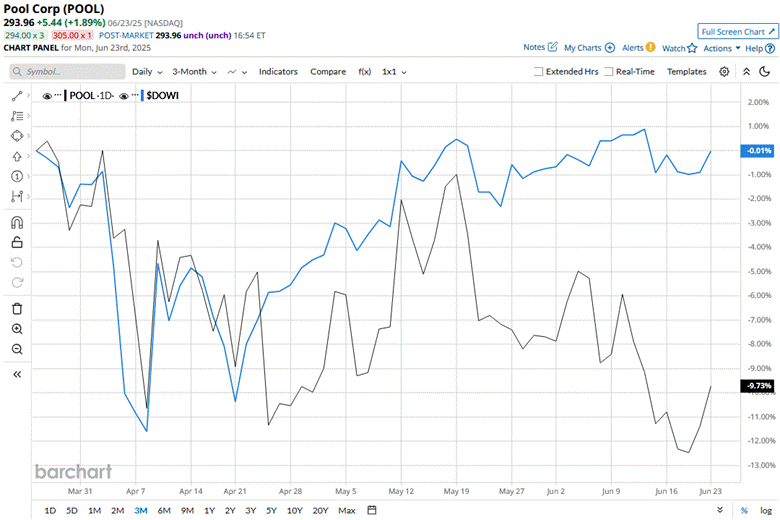Enable the Real-Time checkbox
The height and width of the screenshot is (520, 780).
coord(608,72)
